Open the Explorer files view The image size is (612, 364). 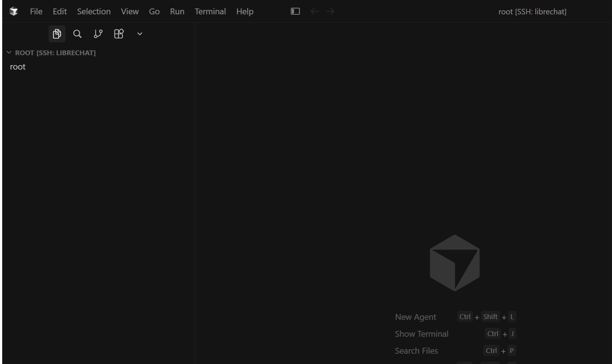57,34
